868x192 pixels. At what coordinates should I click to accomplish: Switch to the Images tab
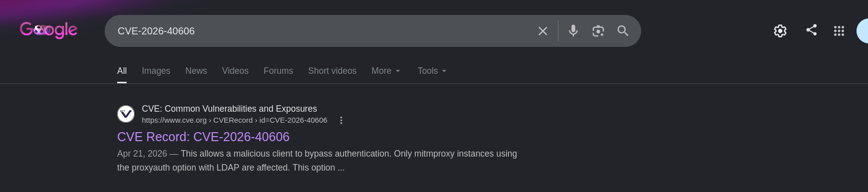click(156, 71)
